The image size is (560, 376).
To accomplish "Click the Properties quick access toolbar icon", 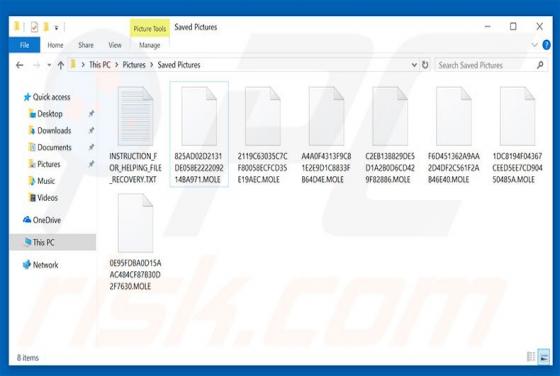I will pyautogui.click(x=34, y=27).
